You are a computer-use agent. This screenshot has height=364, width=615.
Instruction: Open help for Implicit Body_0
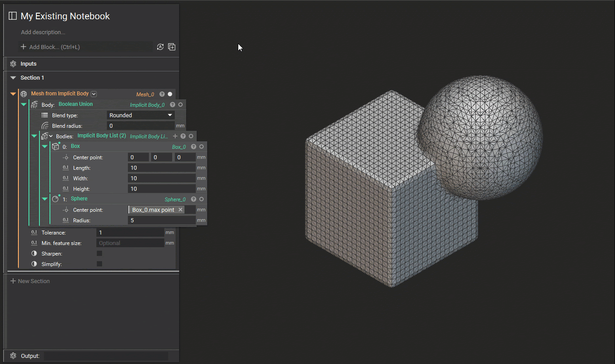coord(173,105)
